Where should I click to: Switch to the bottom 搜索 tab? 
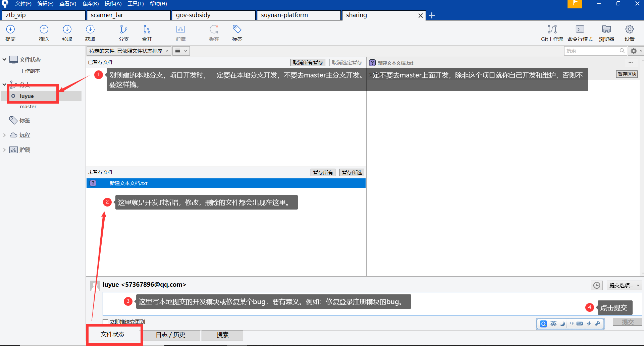222,335
